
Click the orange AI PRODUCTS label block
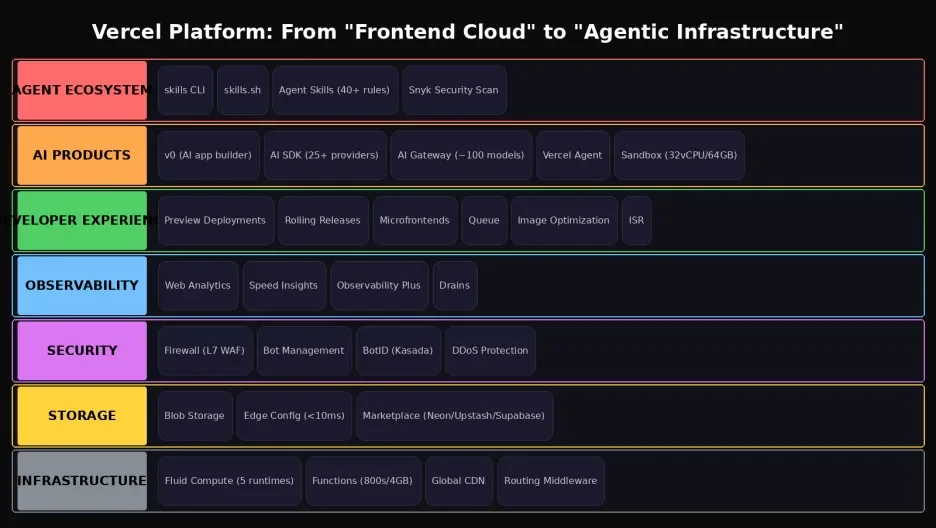click(82, 155)
